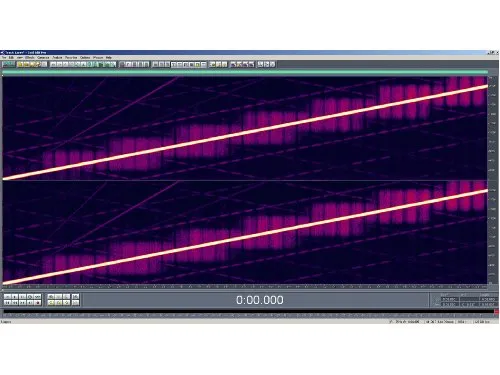
Task: Open the Generate menu
Action: pyautogui.click(x=43, y=57)
